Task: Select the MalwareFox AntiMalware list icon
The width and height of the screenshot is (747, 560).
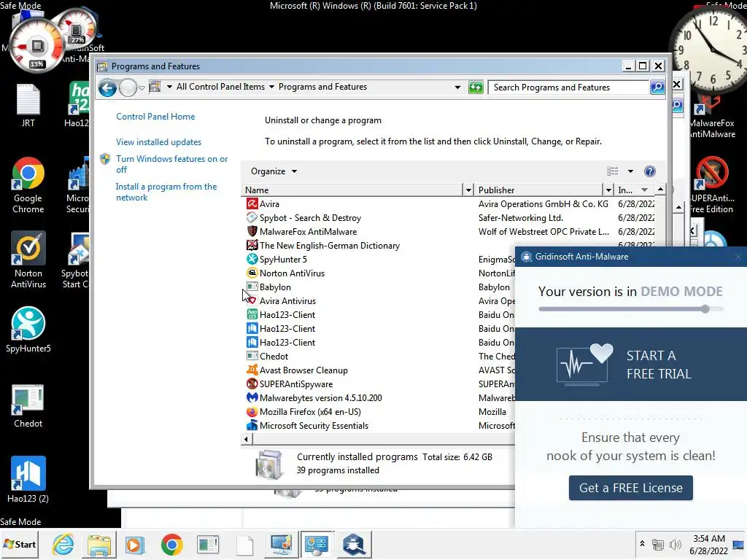Action: pos(252,231)
